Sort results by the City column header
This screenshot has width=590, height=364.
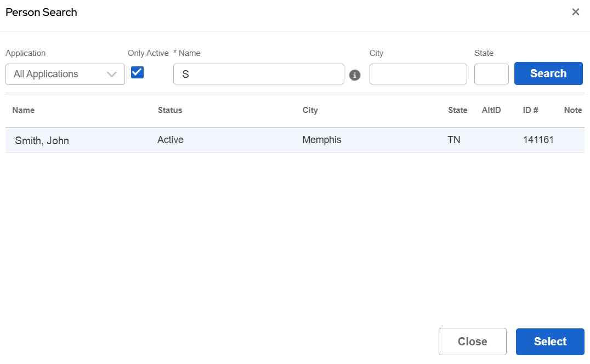[x=310, y=110]
